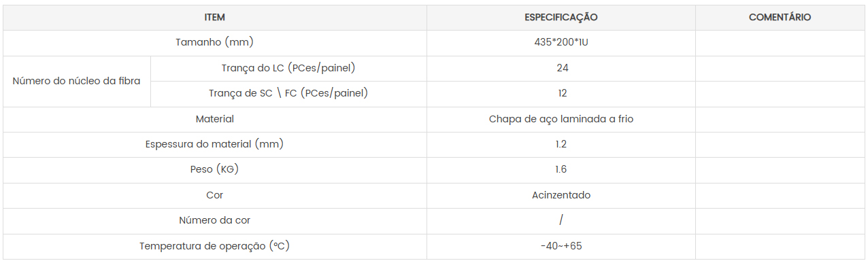The width and height of the screenshot is (868, 263).
Task: Click Número do núcleo da fibra cell
Action: coord(76,81)
